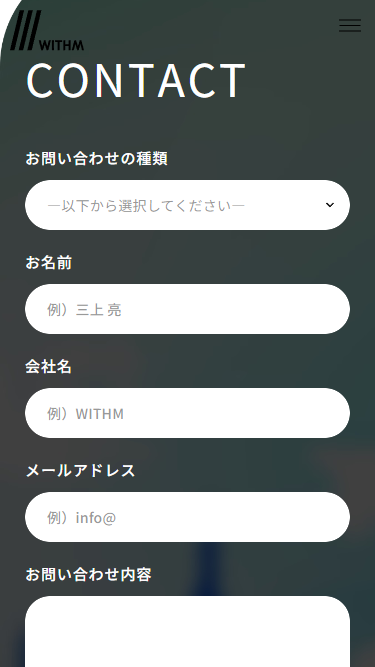Click the 例）三上 亮 placeholder text

(84, 310)
